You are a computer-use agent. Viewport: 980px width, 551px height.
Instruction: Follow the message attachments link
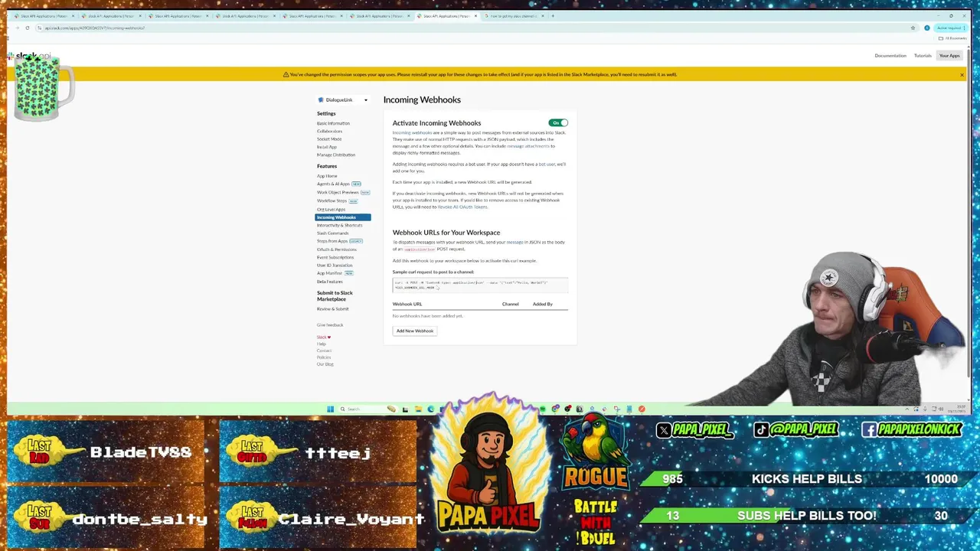point(528,146)
